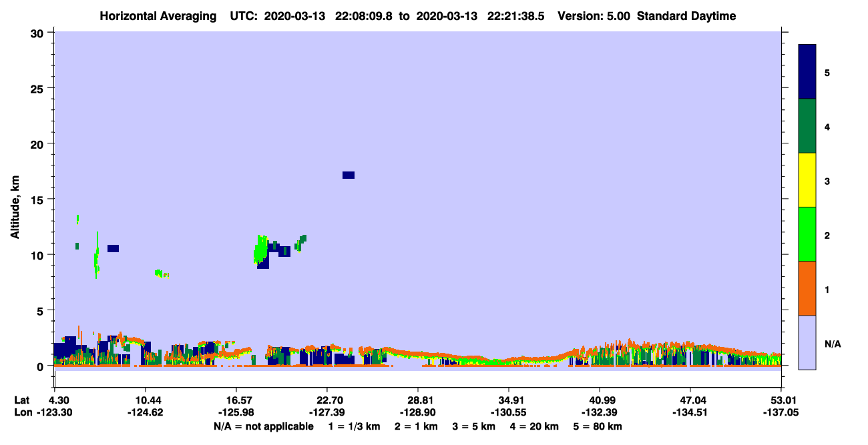Click the orange color bar segment 1
This screenshot has width=868, height=445.
(x=807, y=288)
